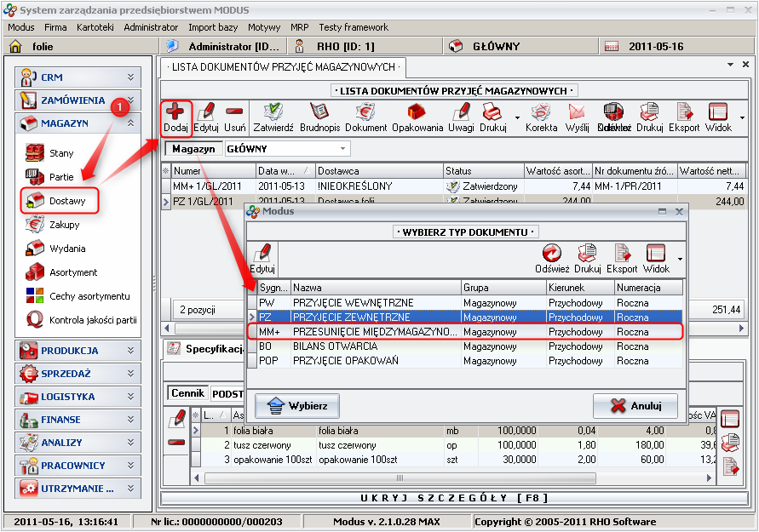Switch to the Cennik tab

(x=187, y=393)
